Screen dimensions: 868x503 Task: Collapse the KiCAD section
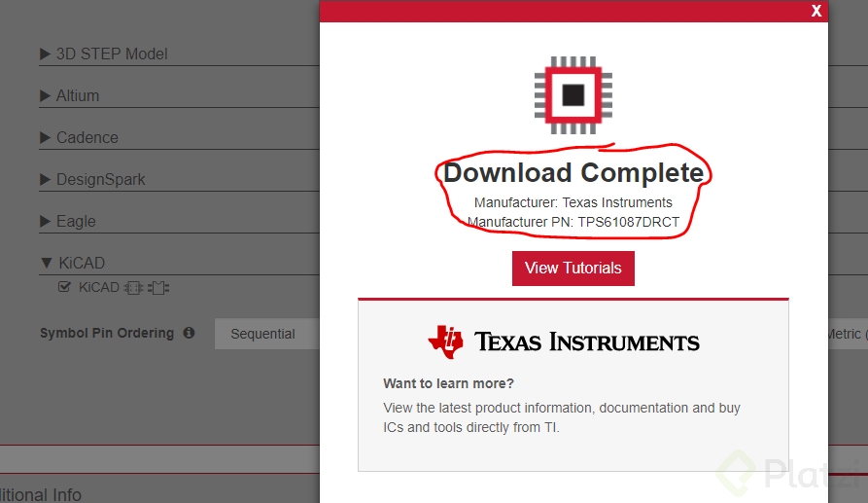73,263
